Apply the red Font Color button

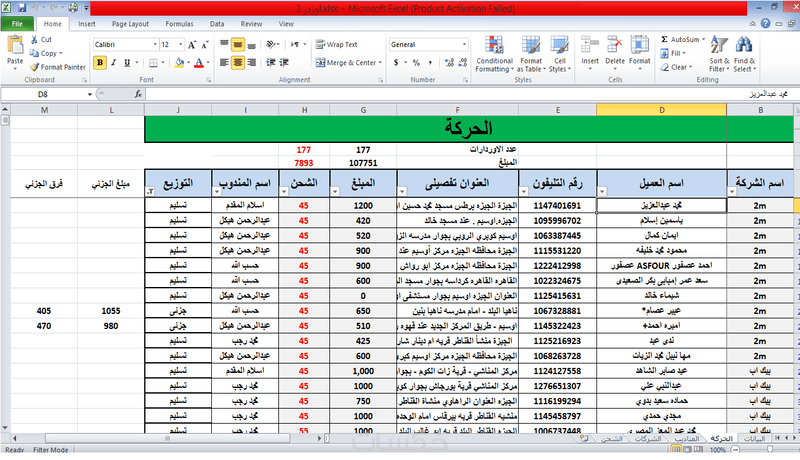coord(199,63)
